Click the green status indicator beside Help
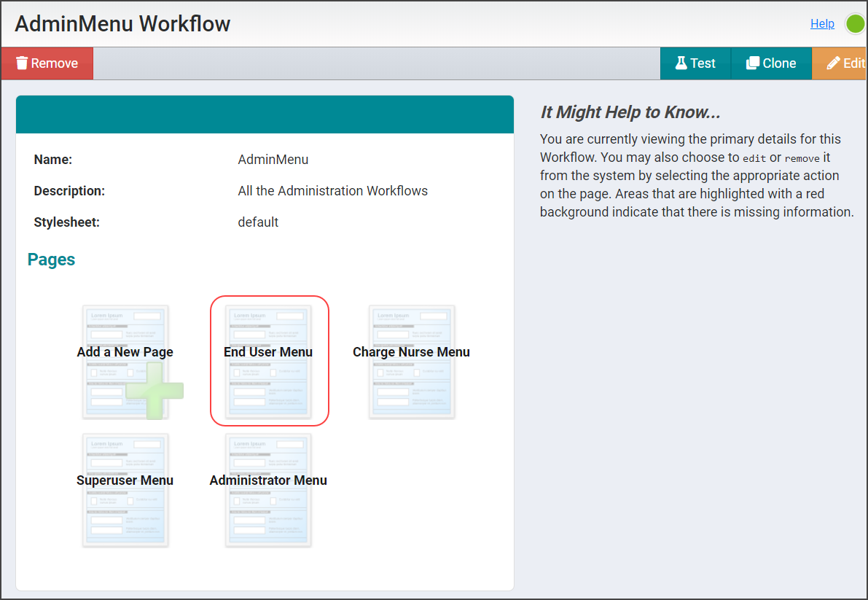The image size is (868, 600). (854, 23)
